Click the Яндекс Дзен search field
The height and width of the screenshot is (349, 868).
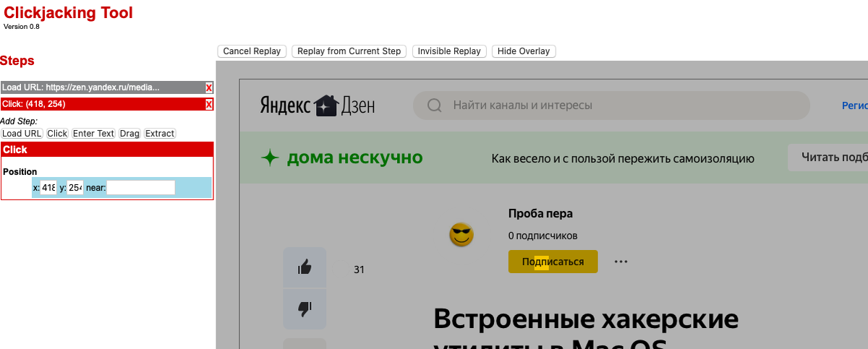coord(612,105)
